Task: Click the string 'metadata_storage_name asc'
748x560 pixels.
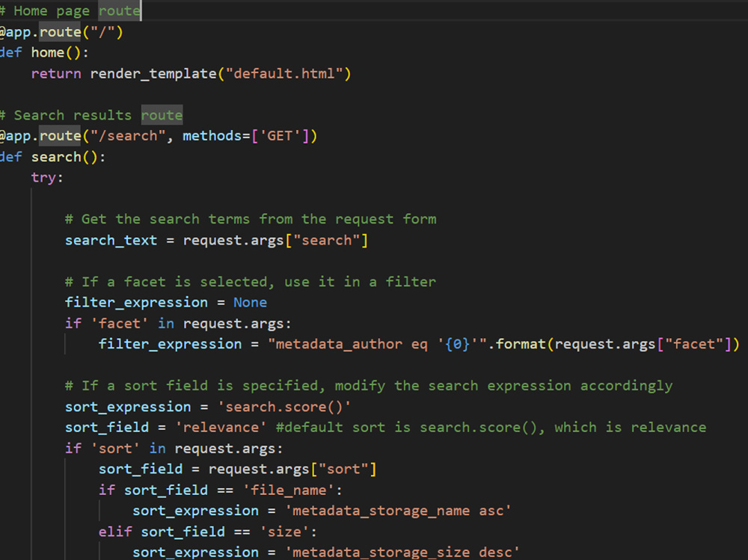Action: pos(399,511)
